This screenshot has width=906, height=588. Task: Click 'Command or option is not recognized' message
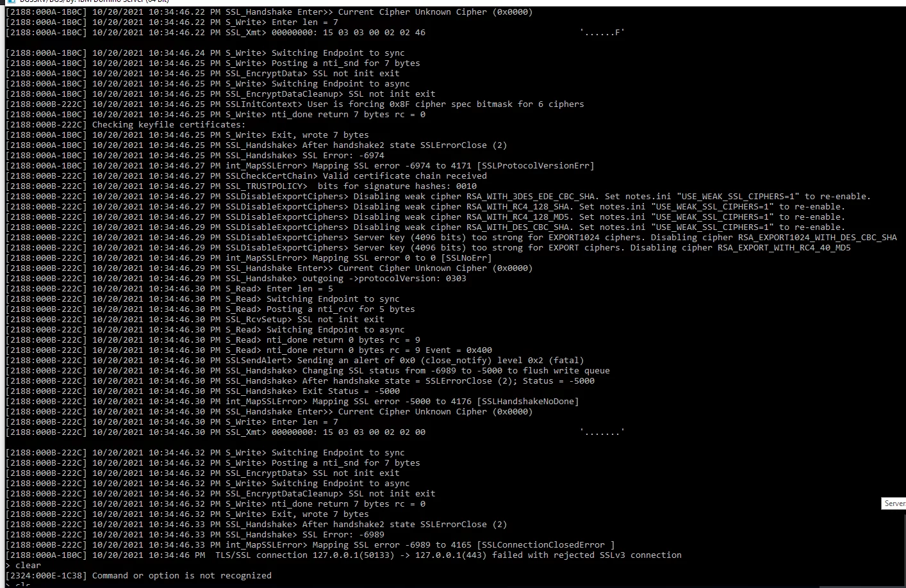[x=181, y=576]
